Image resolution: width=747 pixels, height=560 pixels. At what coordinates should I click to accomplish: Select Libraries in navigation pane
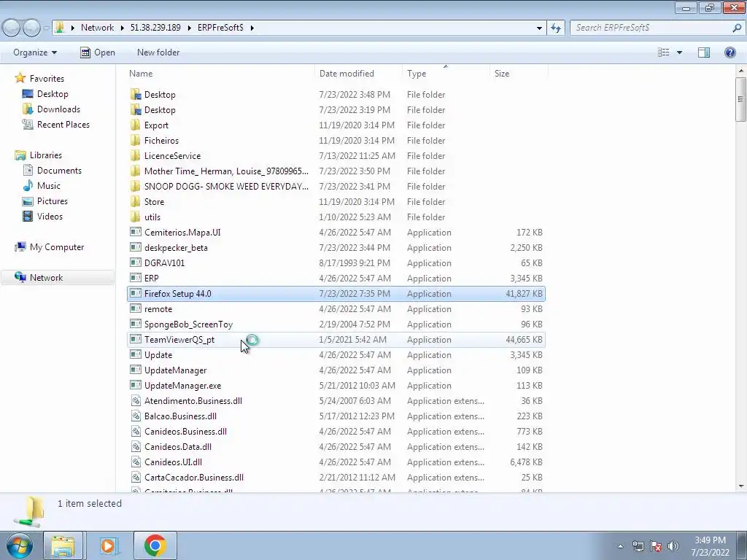pos(46,155)
